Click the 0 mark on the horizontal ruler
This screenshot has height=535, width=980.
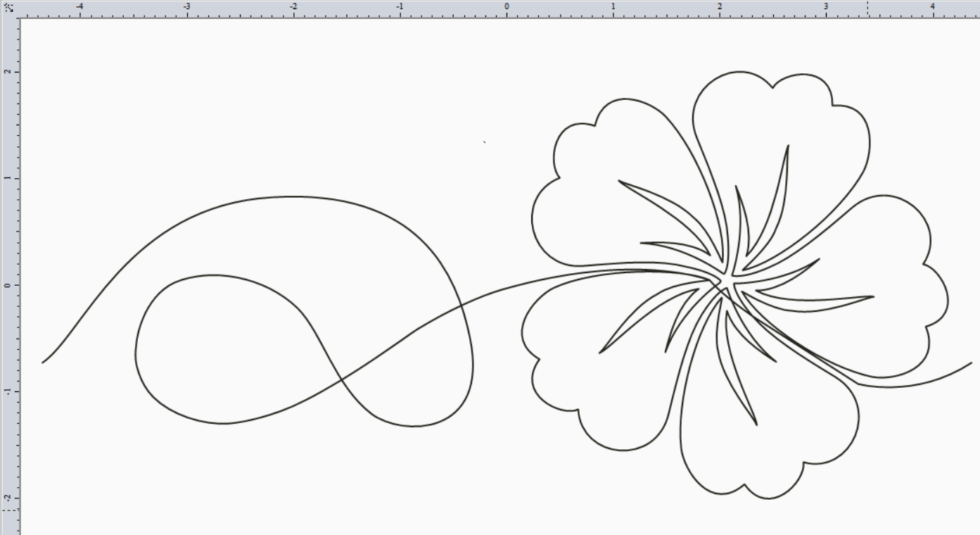pos(507,7)
